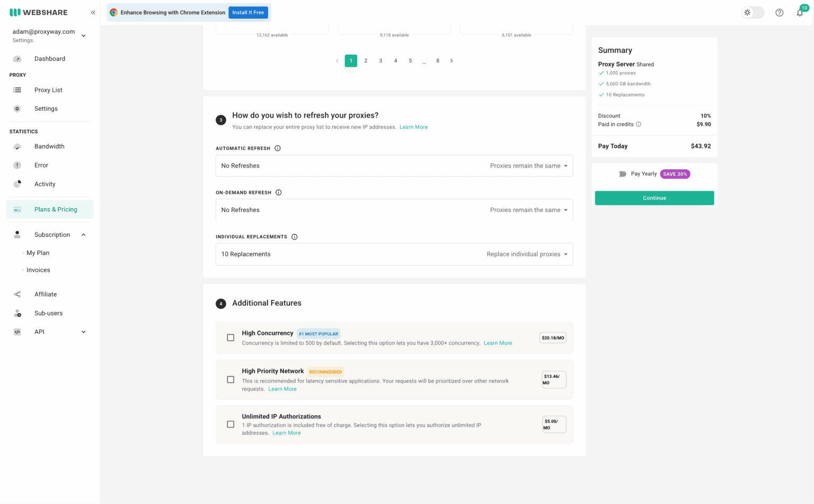This screenshot has width=814, height=504.
Task: Open the notifications bell
Action: click(800, 12)
